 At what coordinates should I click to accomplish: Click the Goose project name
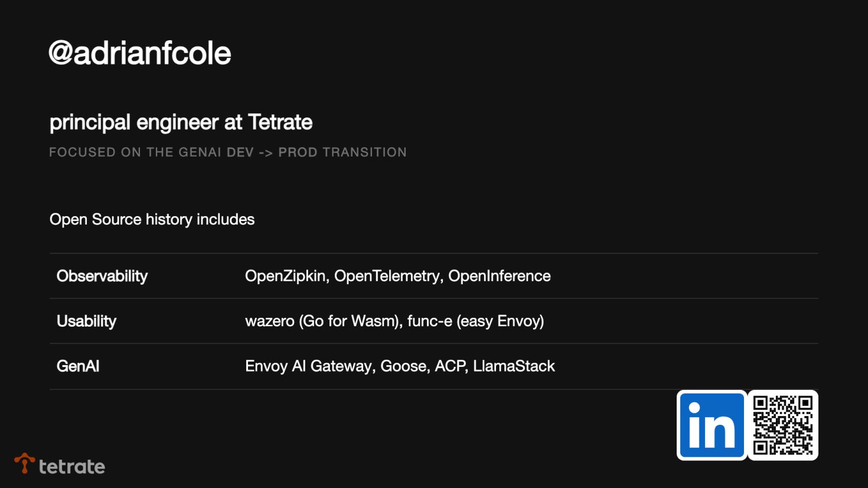click(x=404, y=366)
